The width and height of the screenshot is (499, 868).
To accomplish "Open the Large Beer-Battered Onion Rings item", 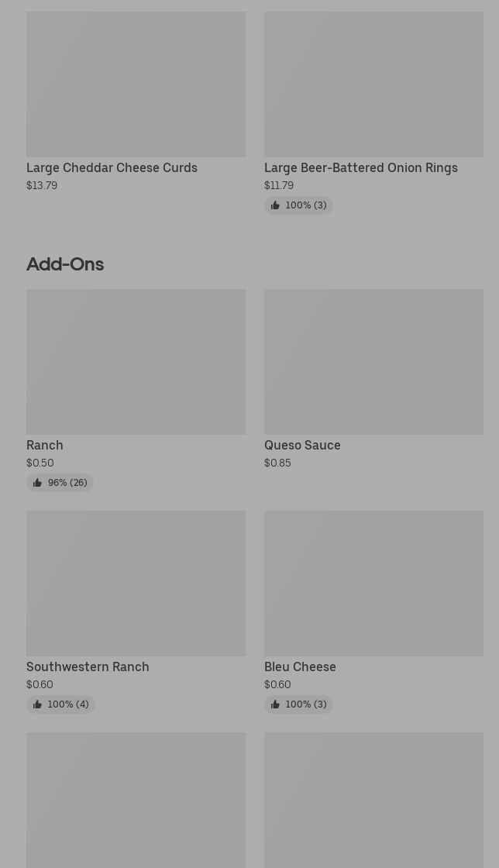I will (360, 168).
